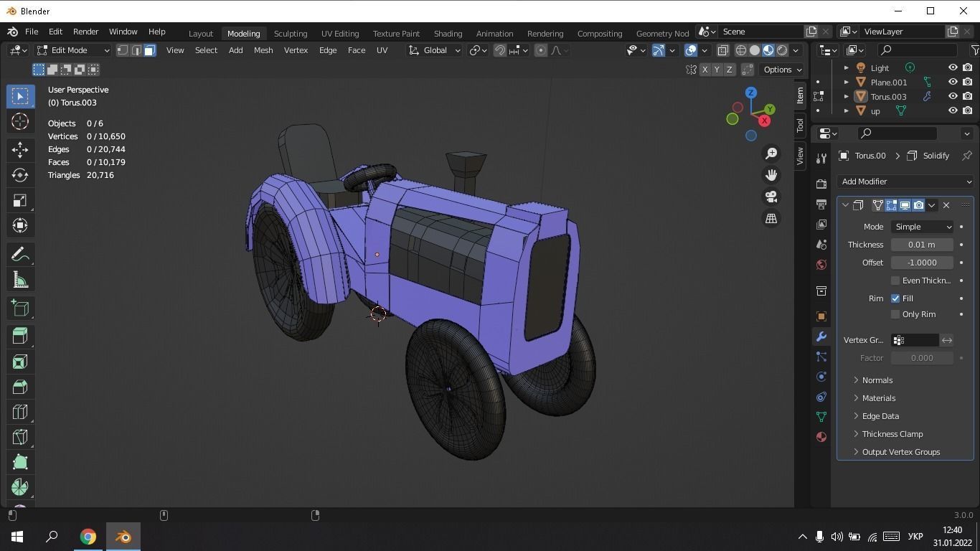980x551 pixels.
Task: Disable the Fill checkbox under Rim
Action: pos(895,298)
